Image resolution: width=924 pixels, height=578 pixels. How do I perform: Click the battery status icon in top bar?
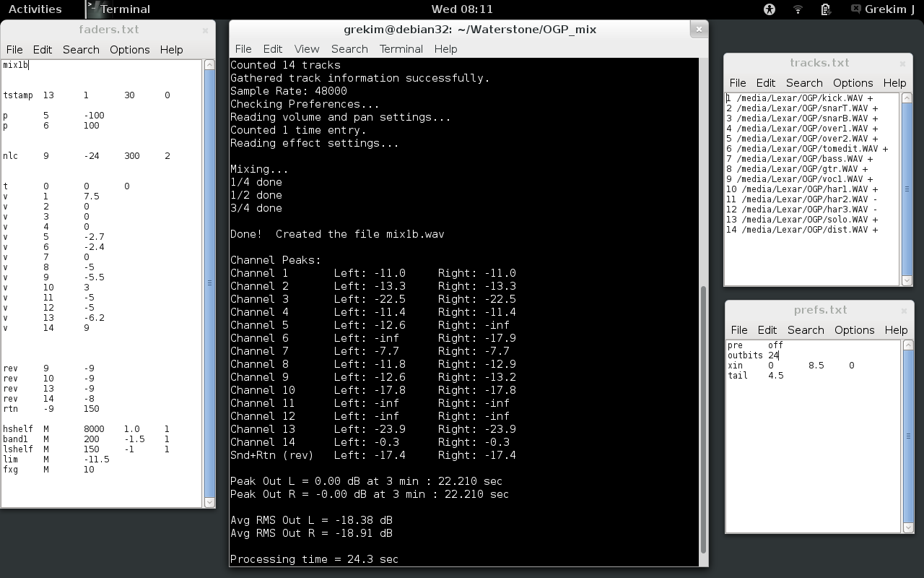[826, 9]
